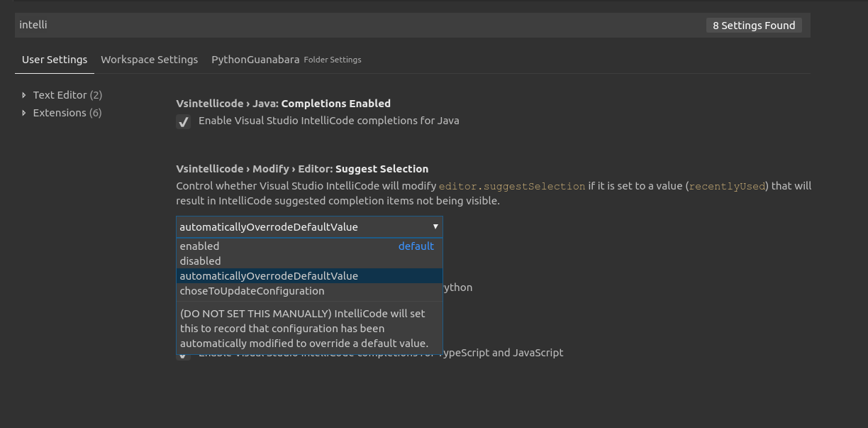The height and width of the screenshot is (428, 868).
Task: Open the Workspace Settings tab
Action: [149, 60]
